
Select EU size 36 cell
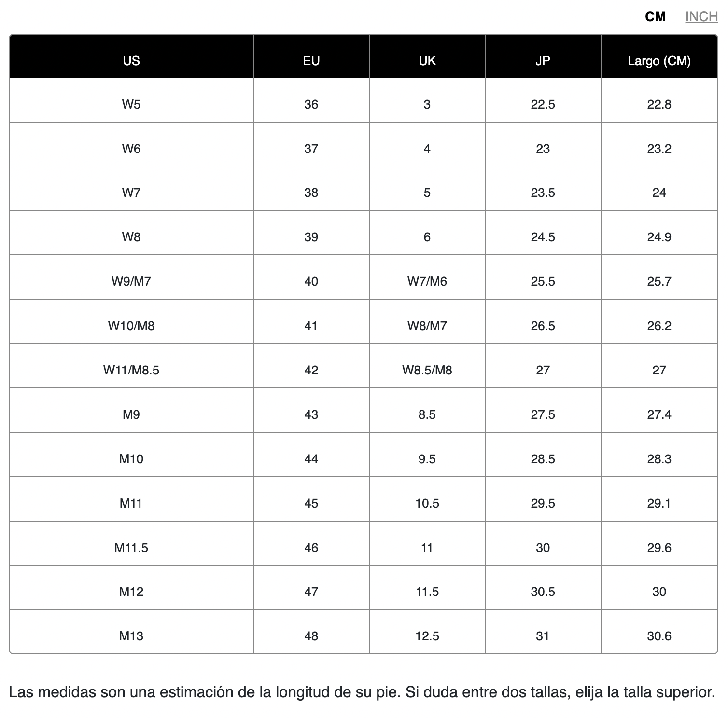[311, 104]
